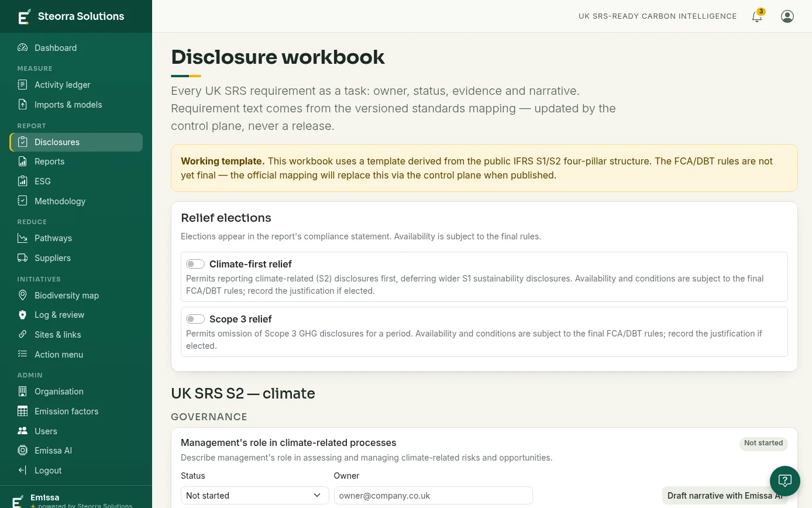
Task: Click the Methodology checklist icon
Action: coord(22,201)
